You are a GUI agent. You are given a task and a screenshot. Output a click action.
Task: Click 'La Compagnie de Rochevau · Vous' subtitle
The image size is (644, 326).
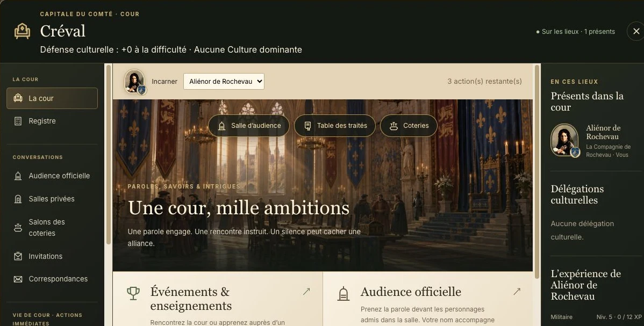pos(609,151)
